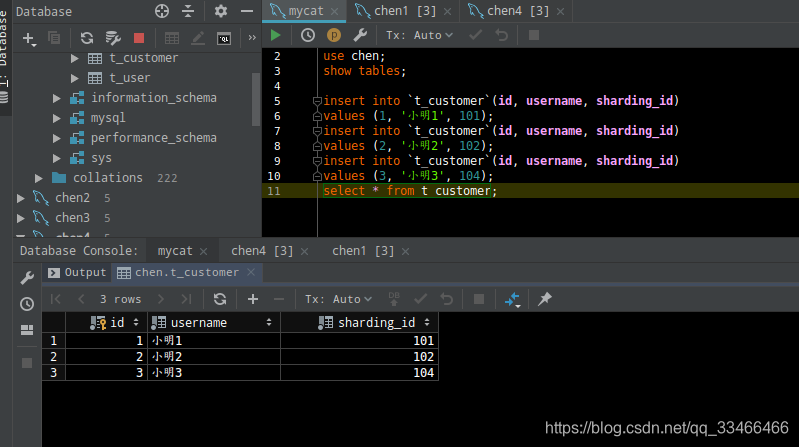Close the mycat editor tab
Image resolution: width=799 pixels, height=447 pixels.
tap(334, 11)
